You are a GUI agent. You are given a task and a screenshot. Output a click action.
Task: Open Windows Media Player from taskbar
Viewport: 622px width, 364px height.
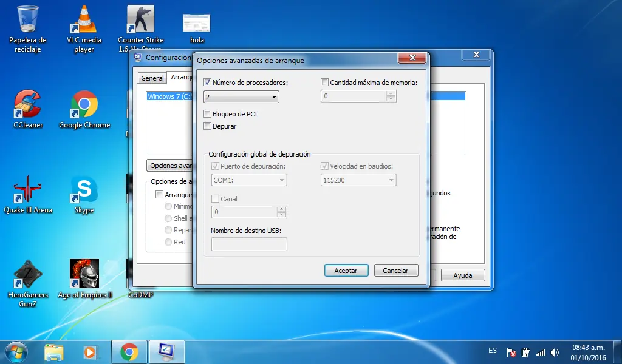point(91,352)
